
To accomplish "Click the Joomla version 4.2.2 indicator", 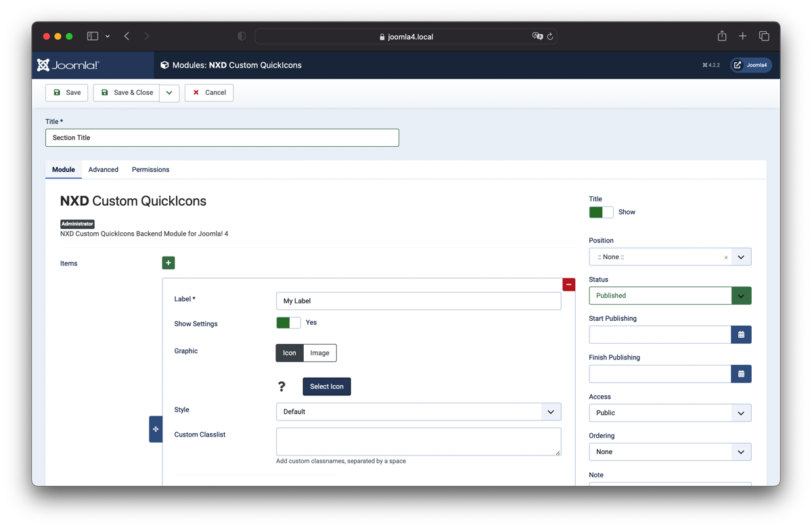I will pyautogui.click(x=711, y=65).
